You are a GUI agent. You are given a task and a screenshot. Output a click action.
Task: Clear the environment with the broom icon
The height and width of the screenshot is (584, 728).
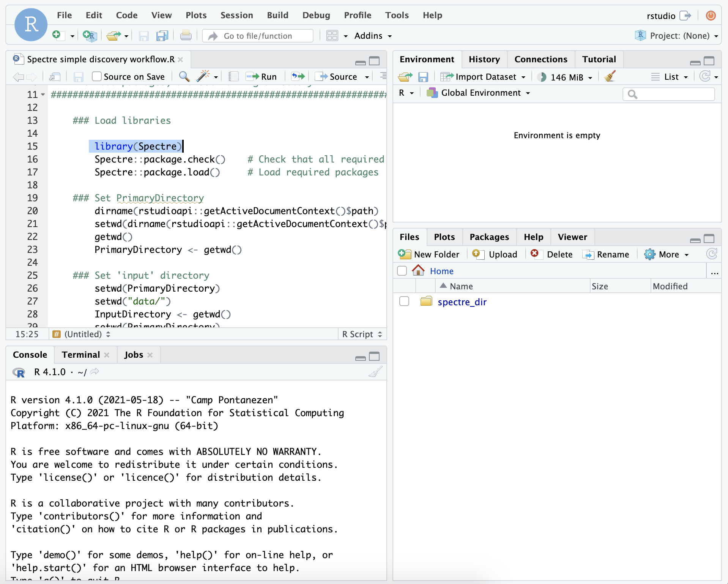point(610,76)
